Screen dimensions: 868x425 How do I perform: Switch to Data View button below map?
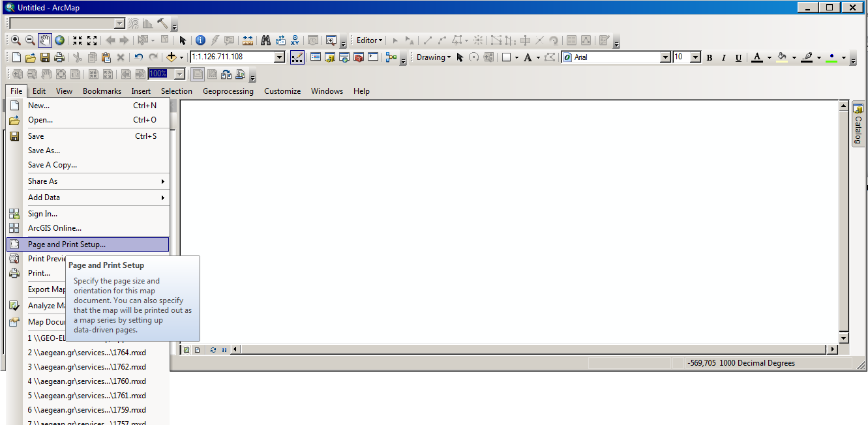pyautogui.click(x=187, y=350)
